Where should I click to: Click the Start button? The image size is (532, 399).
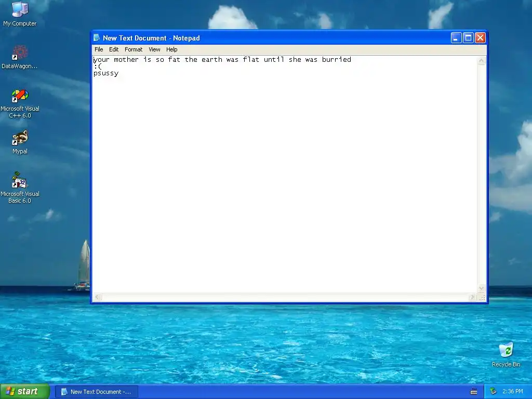pos(25,392)
